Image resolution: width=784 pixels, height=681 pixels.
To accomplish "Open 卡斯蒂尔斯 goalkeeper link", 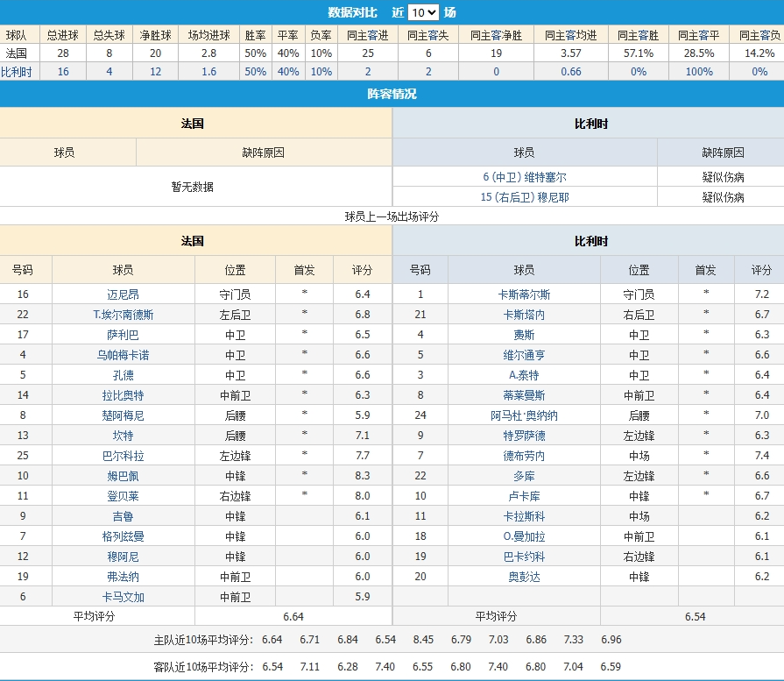I will [x=524, y=294].
